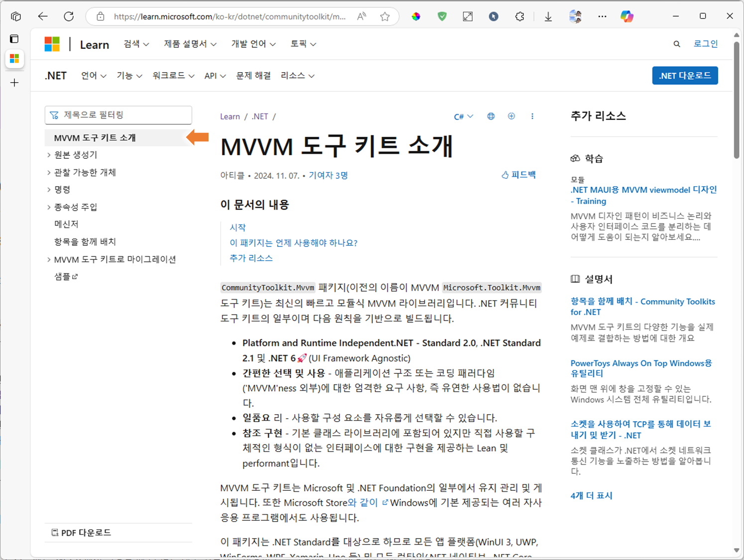Change the C# language selector
Viewport: 744px width, 560px height.
(x=463, y=116)
